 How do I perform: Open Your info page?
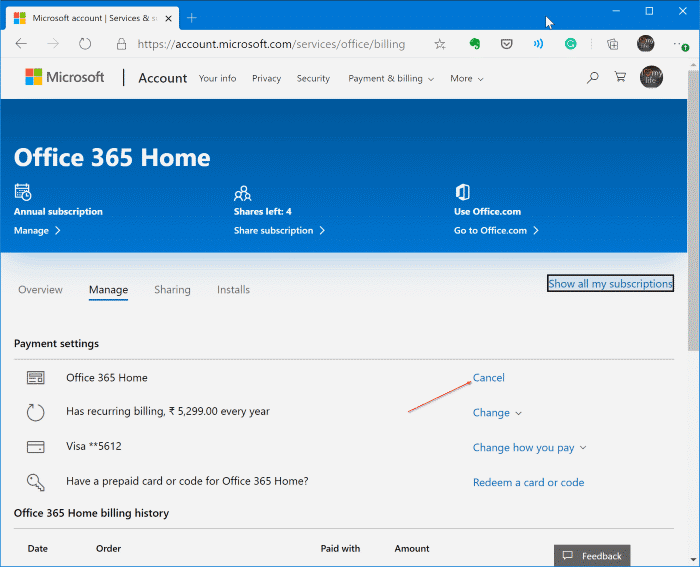coord(217,78)
